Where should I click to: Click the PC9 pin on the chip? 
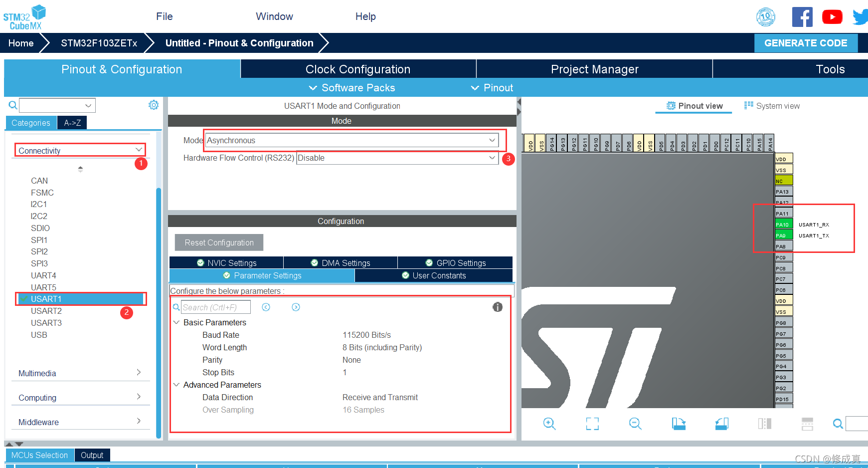[x=784, y=257]
